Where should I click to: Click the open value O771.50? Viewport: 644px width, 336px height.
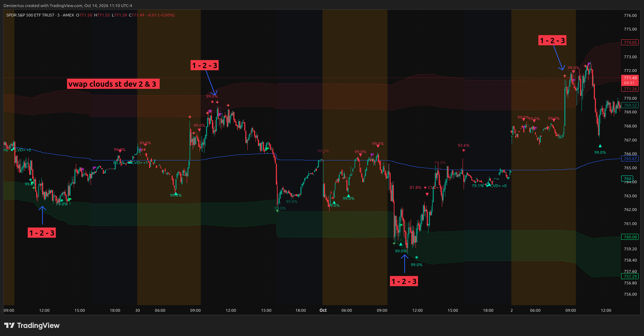84,15
